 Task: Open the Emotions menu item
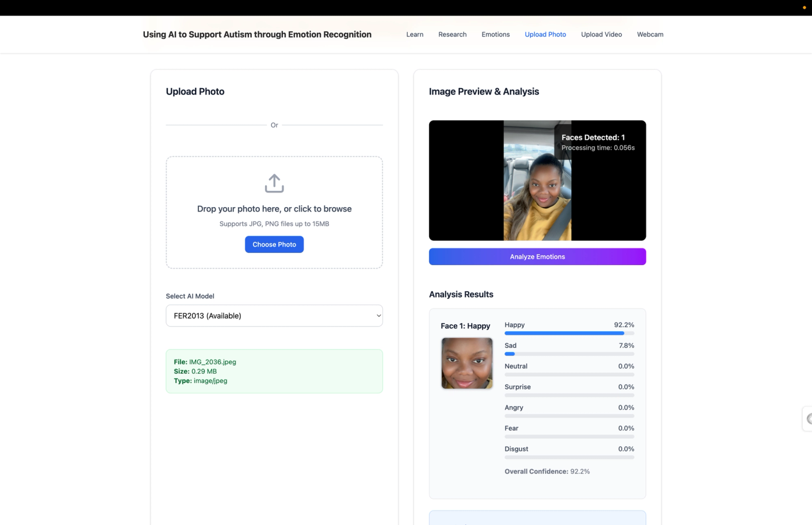(495, 34)
